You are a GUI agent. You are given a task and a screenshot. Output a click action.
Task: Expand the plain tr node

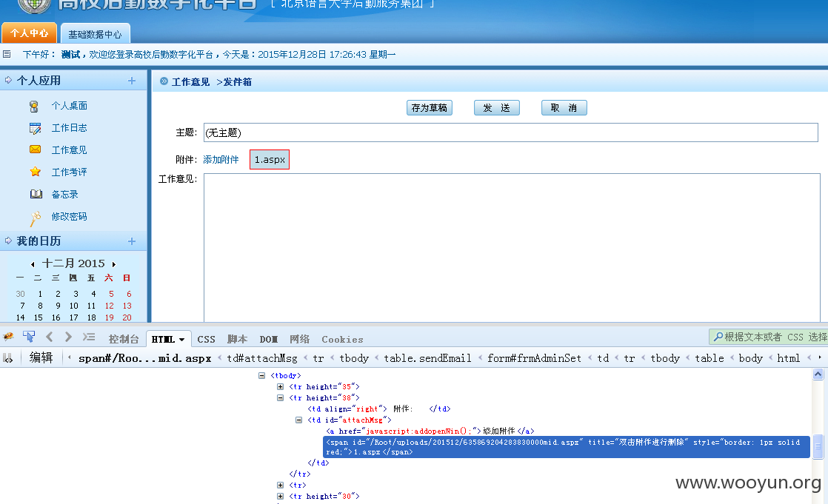coord(281,485)
